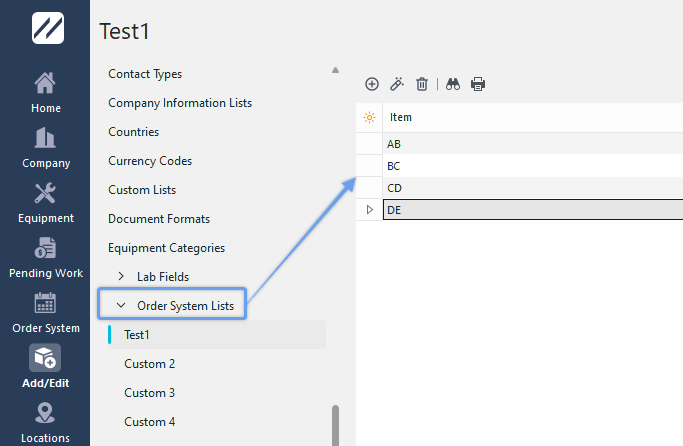
Task: Select Contact Types in the list
Action: (x=145, y=74)
